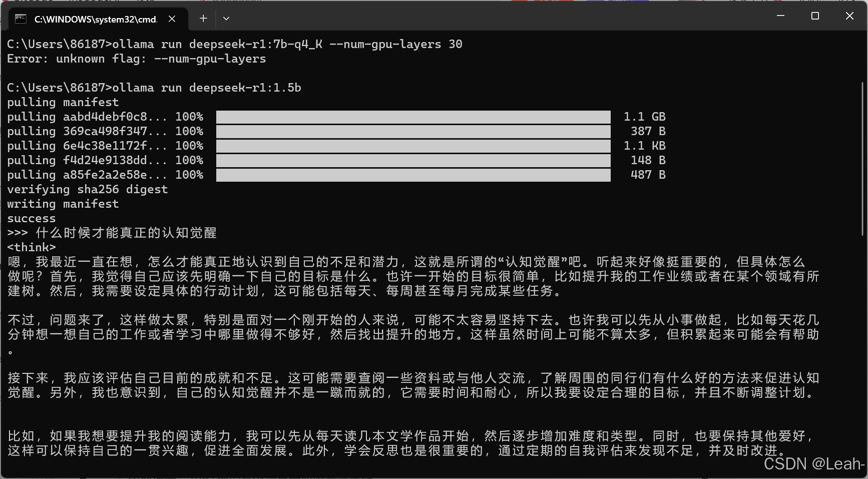The image size is (868, 479).
Task: Click the progress bar for 369ca498f347
Action: tap(413, 132)
